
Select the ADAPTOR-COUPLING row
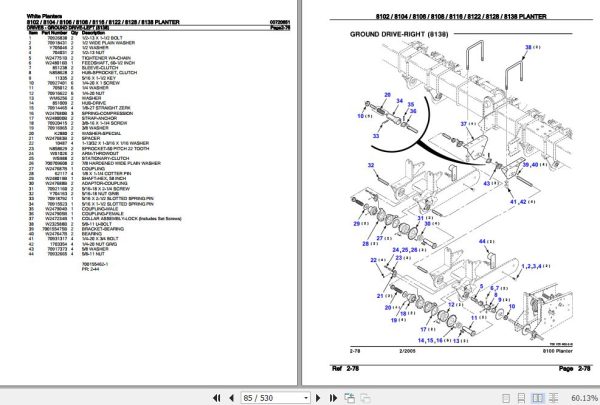pos(78,184)
